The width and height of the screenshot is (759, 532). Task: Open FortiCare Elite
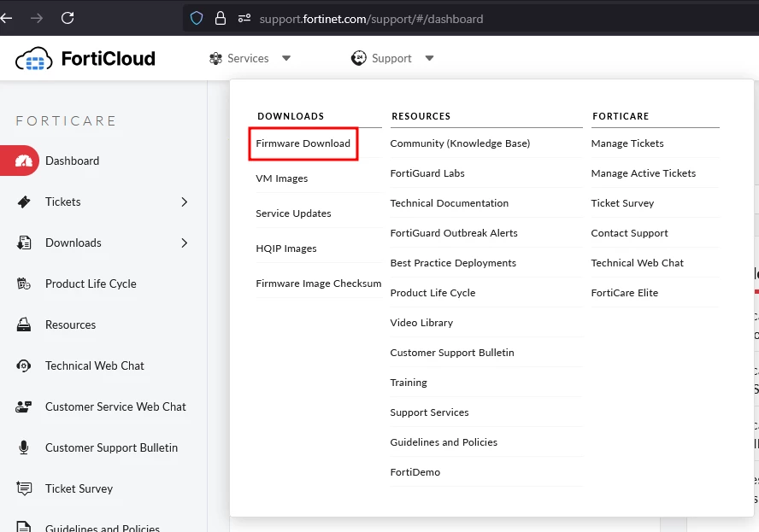625,293
